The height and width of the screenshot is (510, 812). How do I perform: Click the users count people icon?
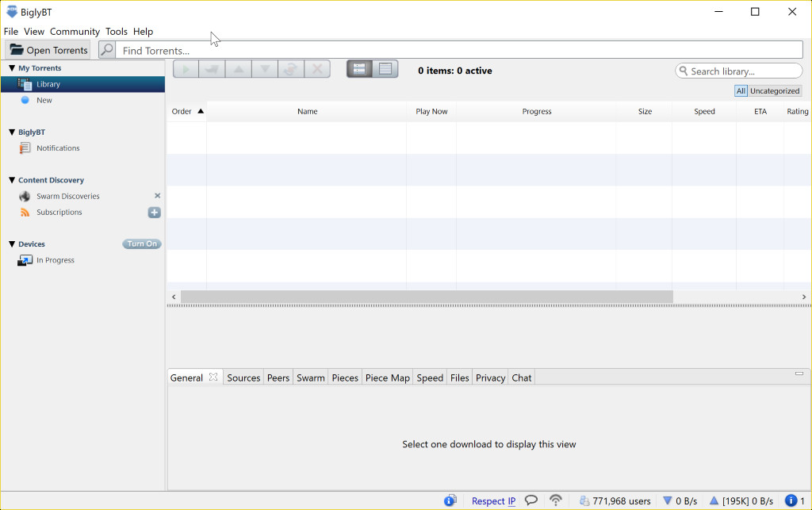click(x=584, y=500)
